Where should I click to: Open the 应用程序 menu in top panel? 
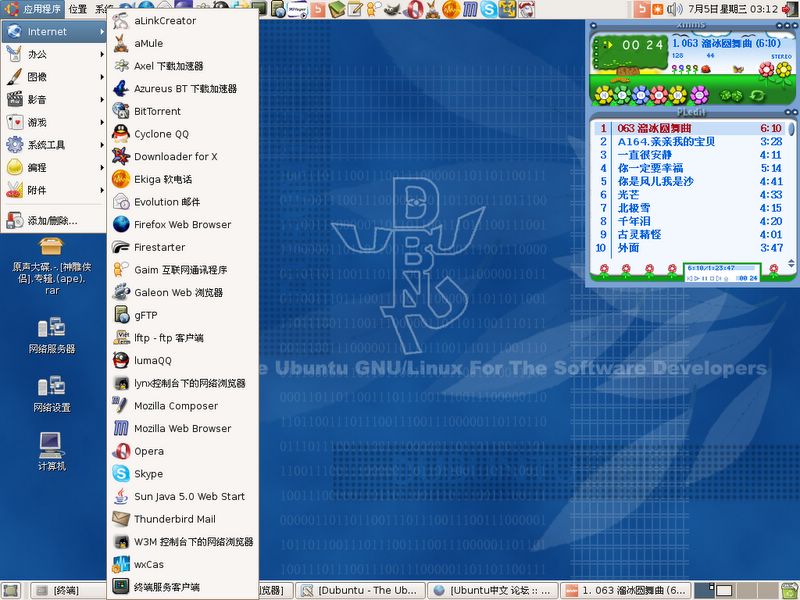point(33,9)
